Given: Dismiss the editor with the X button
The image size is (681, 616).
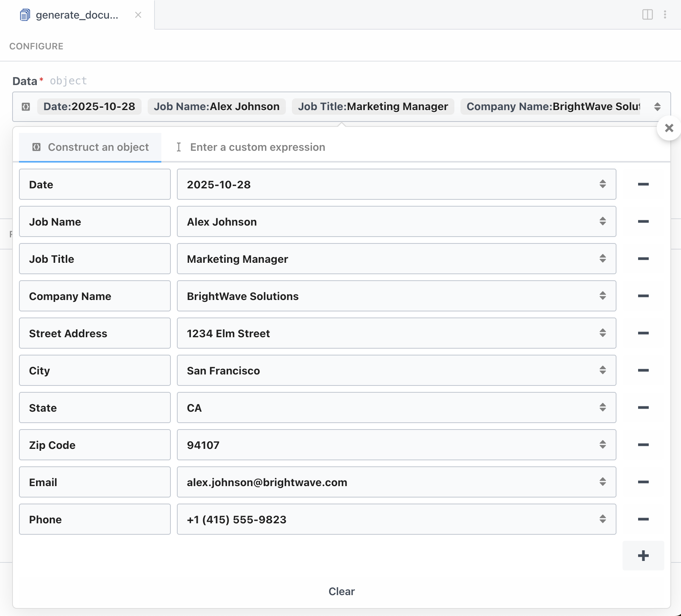Looking at the screenshot, I should [669, 128].
